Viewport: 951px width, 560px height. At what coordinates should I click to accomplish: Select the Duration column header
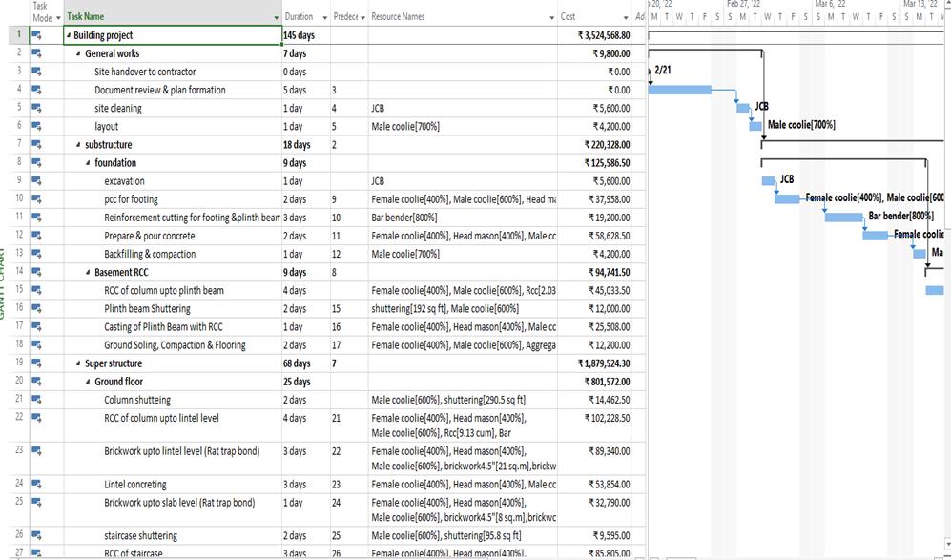coord(305,12)
